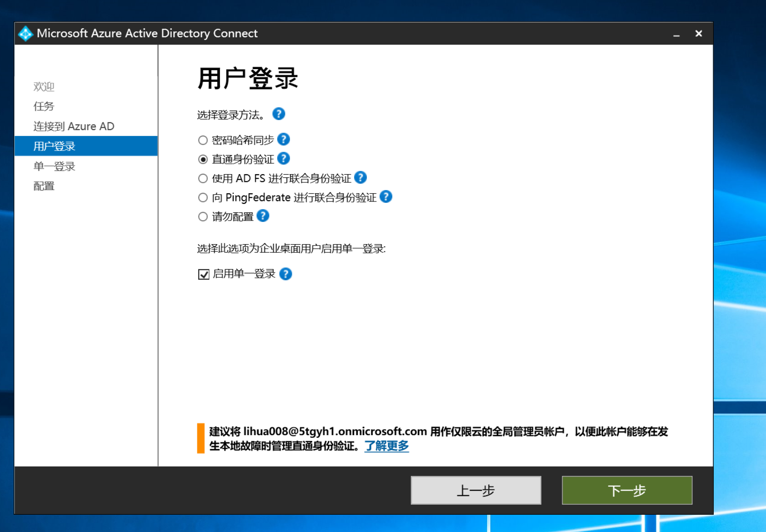Image resolution: width=766 pixels, height=532 pixels.
Task: Open the 用户登录 sidebar step
Action: (x=86, y=146)
